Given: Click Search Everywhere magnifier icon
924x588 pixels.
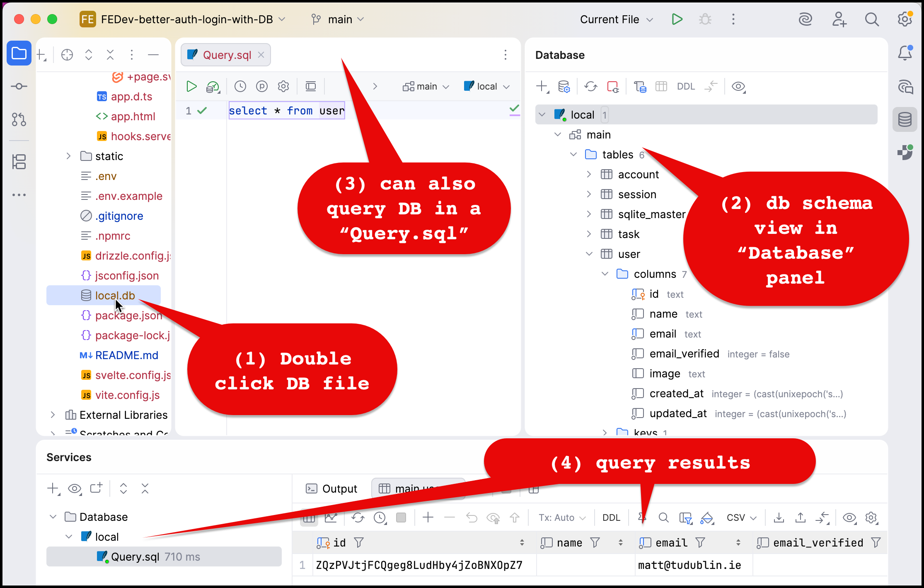Looking at the screenshot, I should [872, 19].
